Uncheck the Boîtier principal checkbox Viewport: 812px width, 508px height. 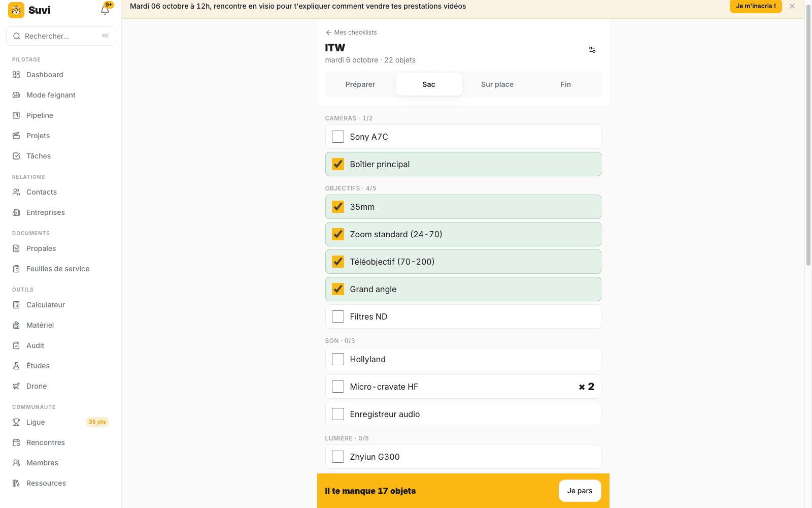(x=338, y=164)
